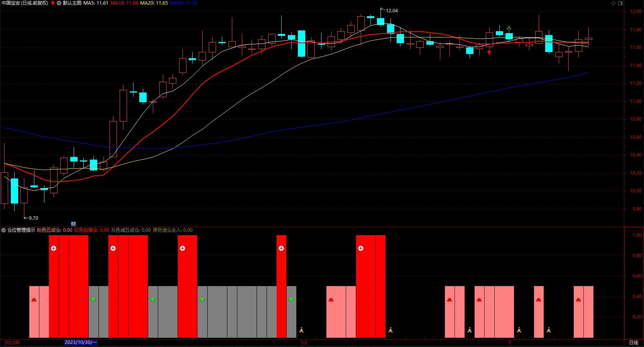
Task: Click red cap marker on second pink bar group
Action: pos(331,300)
